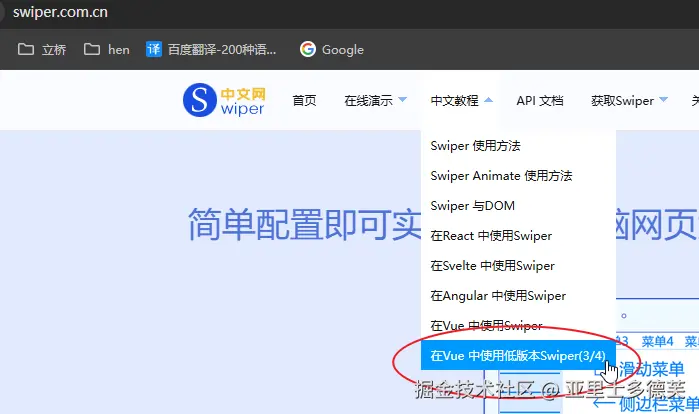Click the Swiper 中文网 logo
Viewport: 699px width, 414px height.
click(x=224, y=100)
